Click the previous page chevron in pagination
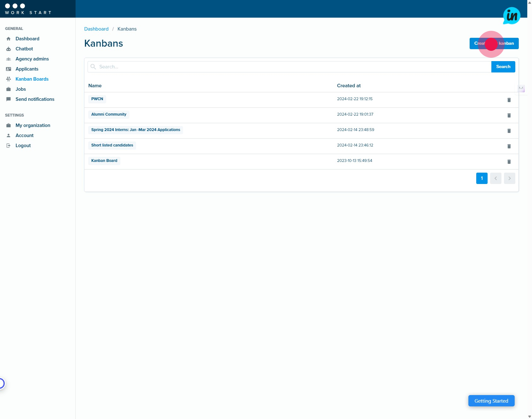The height and width of the screenshot is (419, 532). tap(495, 178)
